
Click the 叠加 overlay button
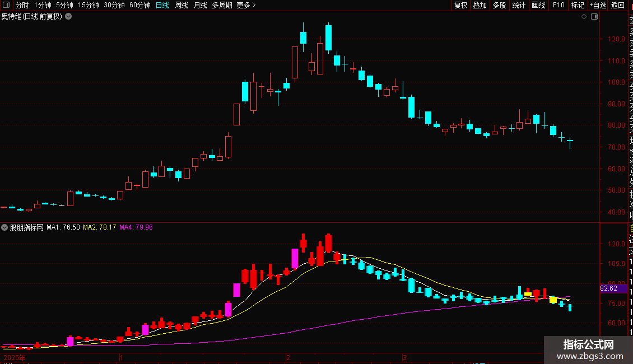click(480, 5)
